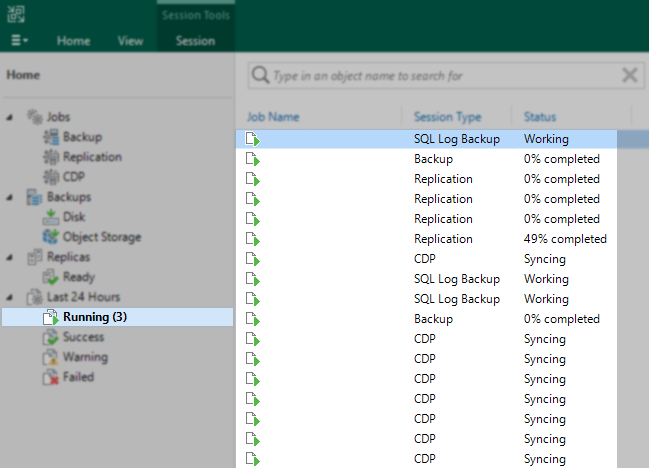Image resolution: width=649 pixels, height=468 pixels.
Task: Select Failed tree item label
Action: [x=78, y=377]
